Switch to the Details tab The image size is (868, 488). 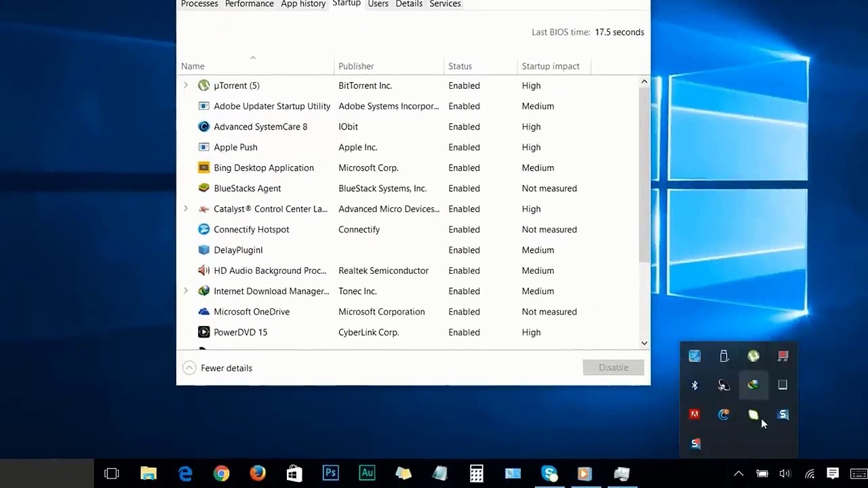click(x=409, y=4)
